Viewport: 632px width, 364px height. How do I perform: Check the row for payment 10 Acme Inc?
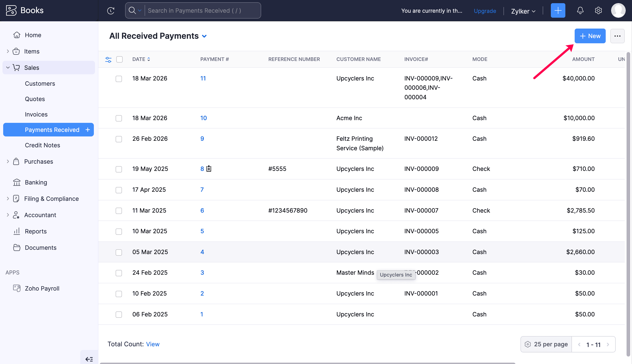pos(119,118)
